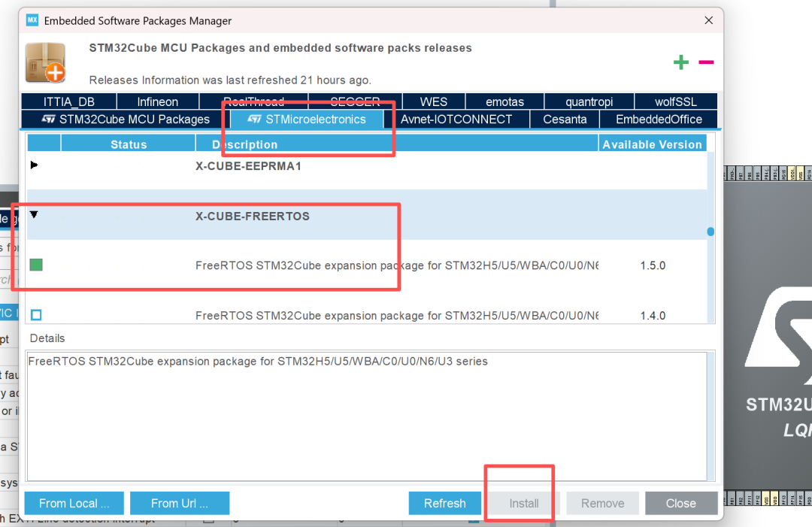
Task: Collapse the X-CUBE-FREERTOS row arrow
Action: tap(34, 214)
